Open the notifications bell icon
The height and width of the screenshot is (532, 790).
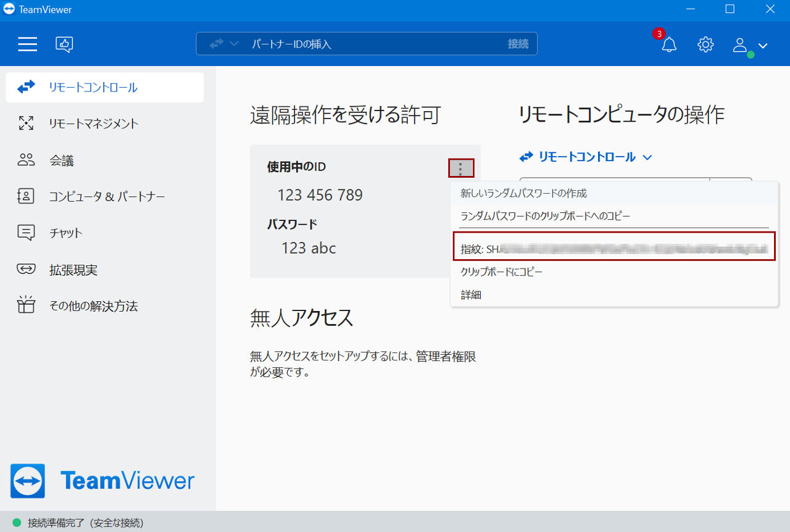tap(669, 44)
